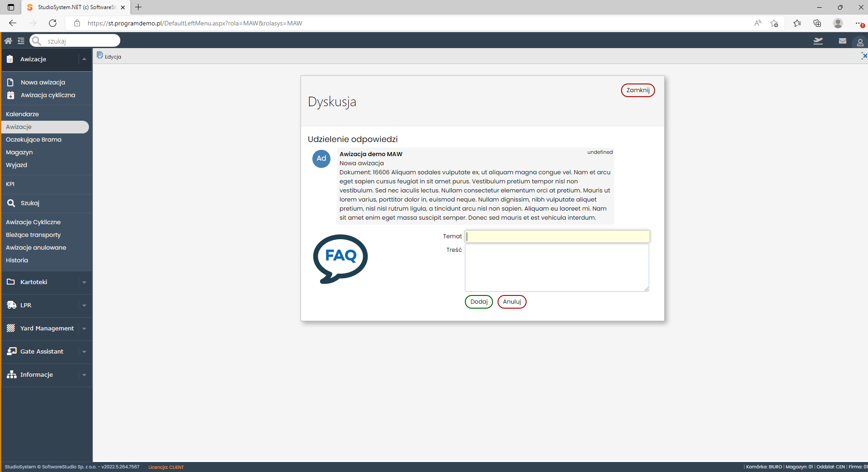Collapse the Awizacje menu section arrow
This screenshot has width=868, height=472.
tap(84, 59)
